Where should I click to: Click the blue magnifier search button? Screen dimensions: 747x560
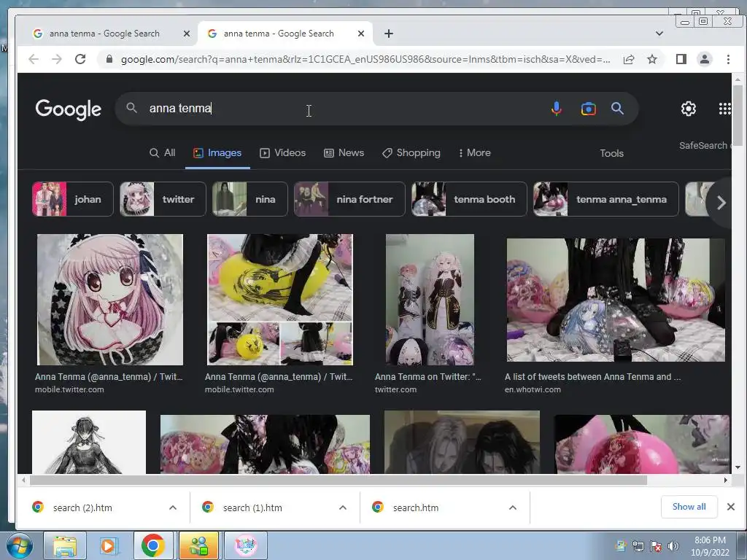tap(617, 109)
